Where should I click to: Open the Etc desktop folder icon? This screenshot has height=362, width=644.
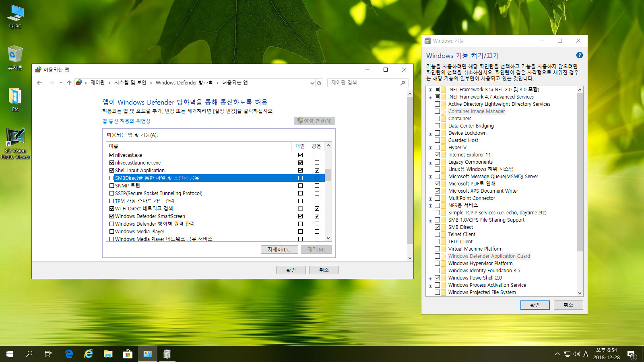[x=15, y=99]
